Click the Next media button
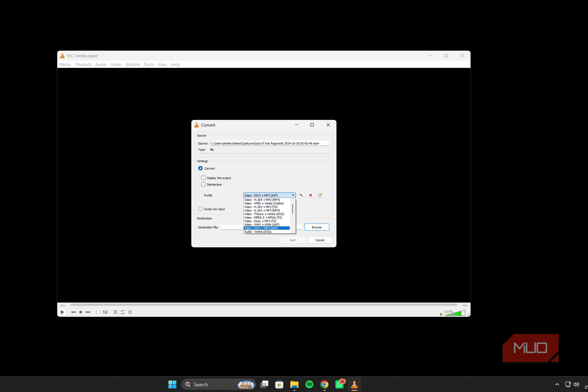 point(88,312)
